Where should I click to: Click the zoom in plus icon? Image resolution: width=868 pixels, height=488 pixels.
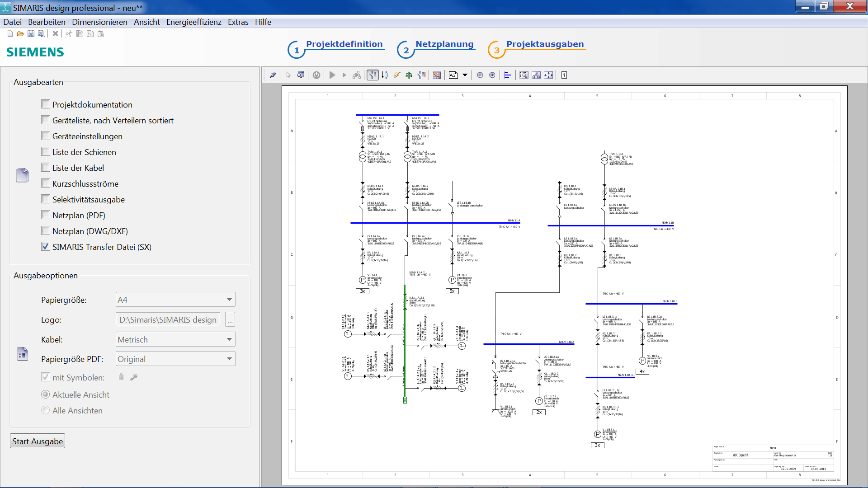tap(492, 75)
